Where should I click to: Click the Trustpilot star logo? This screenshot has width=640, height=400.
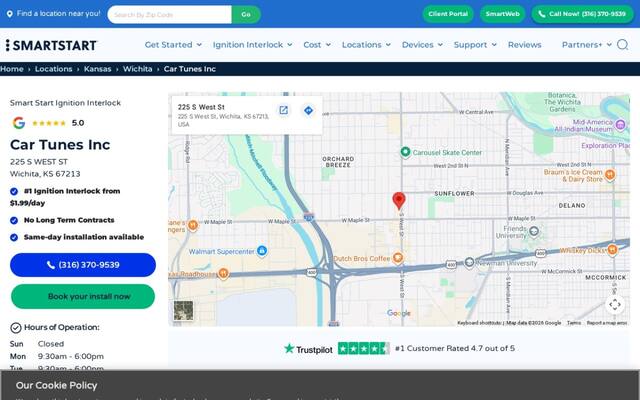click(289, 349)
